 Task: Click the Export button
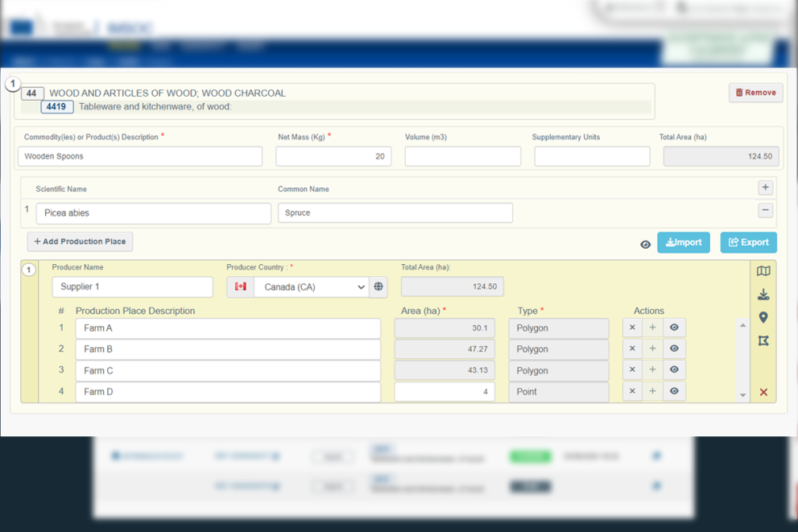(x=748, y=242)
